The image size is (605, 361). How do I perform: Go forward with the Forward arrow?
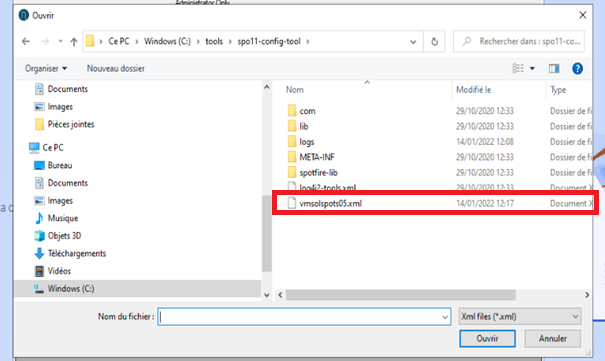pos(45,41)
